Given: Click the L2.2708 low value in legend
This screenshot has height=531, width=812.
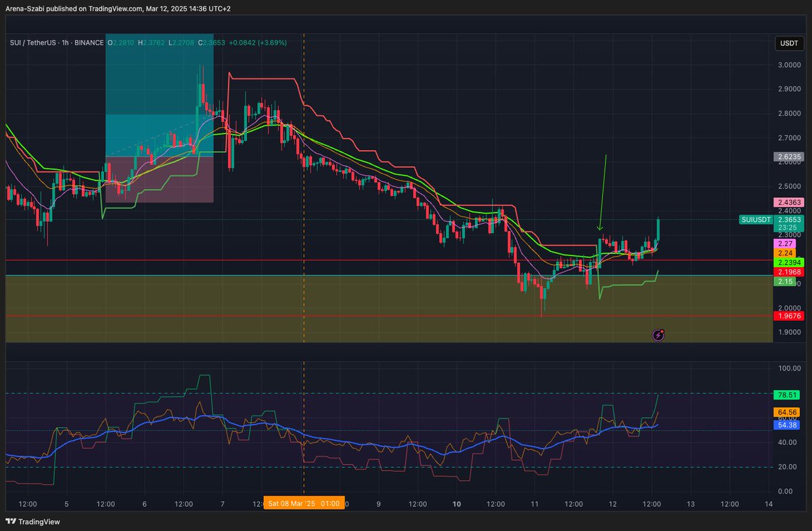Looking at the screenshot, I should click(x=181, y=43).
